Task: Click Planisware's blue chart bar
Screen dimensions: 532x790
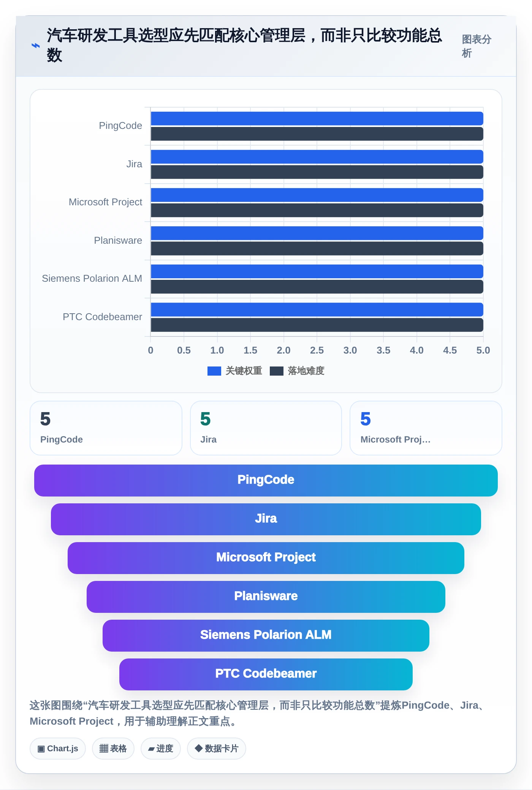Action: click(317, 233)
